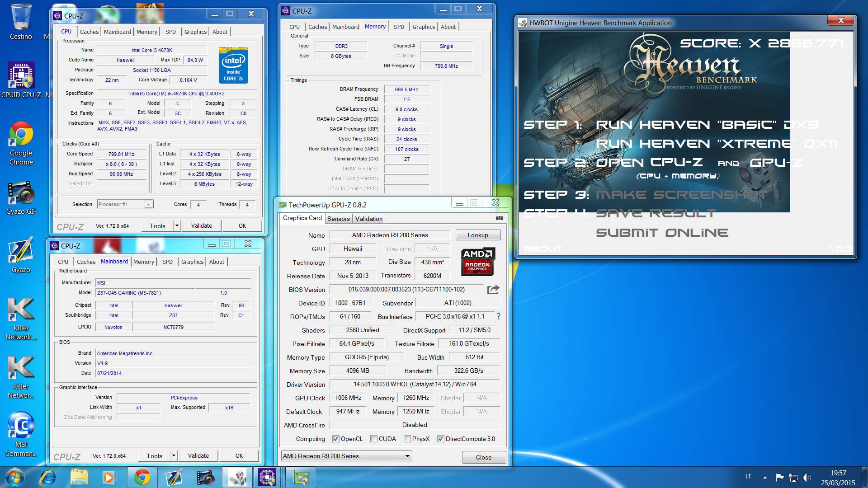Open first Killer Network desktop icon
This screenshot has height=488, width=868.
tap(21, 319)
